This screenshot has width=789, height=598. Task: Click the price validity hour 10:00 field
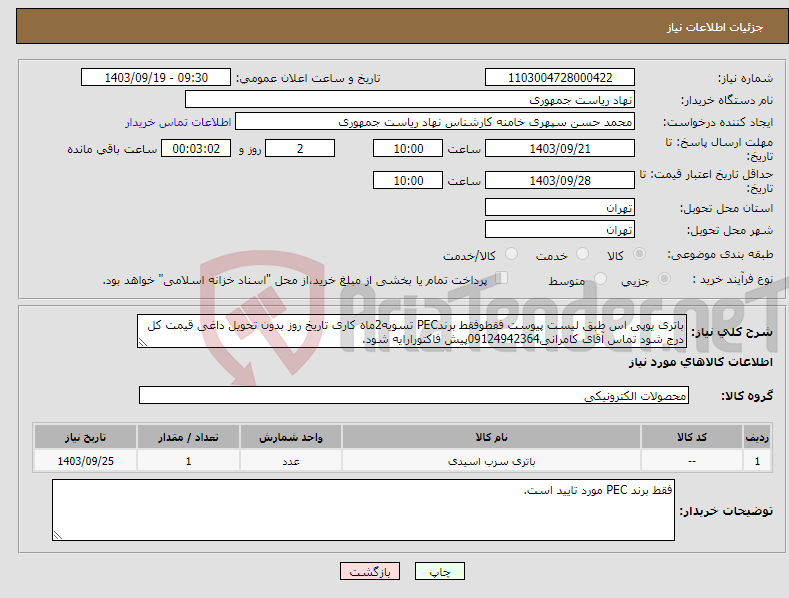pos(408,180)
